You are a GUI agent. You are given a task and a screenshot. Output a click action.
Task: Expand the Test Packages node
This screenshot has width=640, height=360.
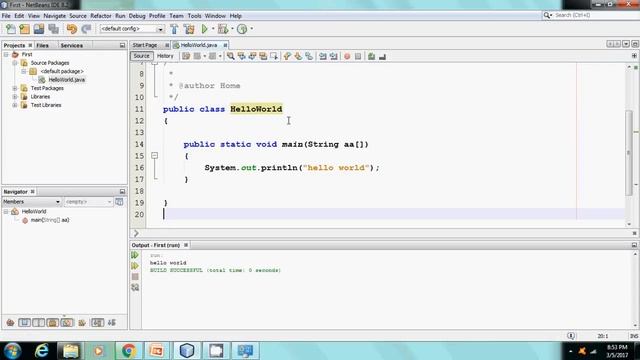pyautogui.click(x=15, y=88)
